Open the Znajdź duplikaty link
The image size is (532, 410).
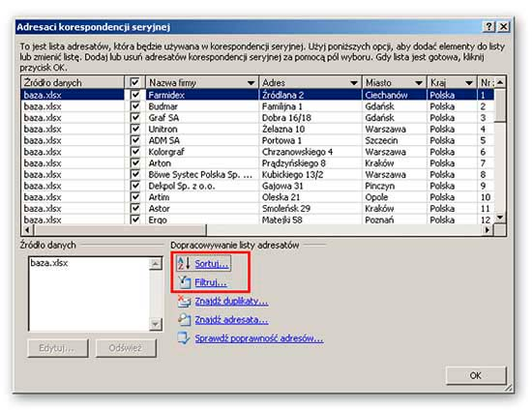click(231, 301)
